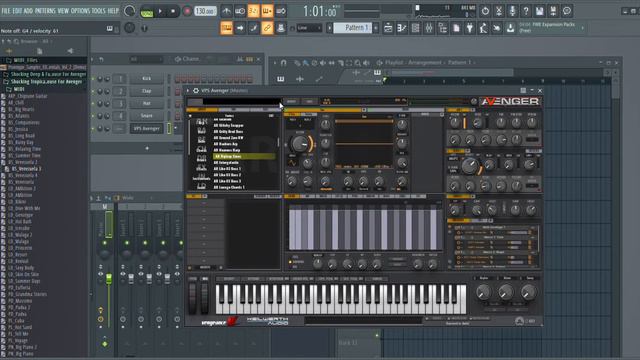Open the piano roll view icon
The height and width of the screenshot is (360, 640).
coord(402,28)
